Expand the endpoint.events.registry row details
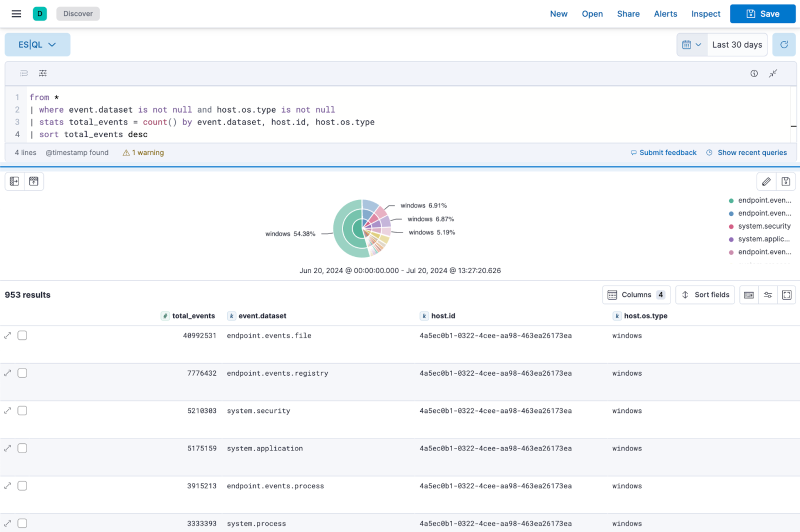Image resolution: width=800 pixels, height=532 pixels. 7,373
